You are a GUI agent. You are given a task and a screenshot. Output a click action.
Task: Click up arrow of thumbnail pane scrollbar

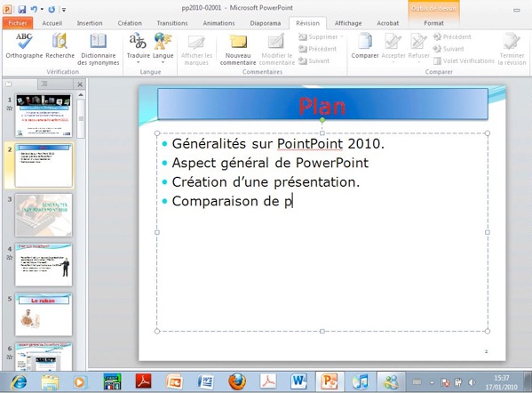(x=81, y=95)
